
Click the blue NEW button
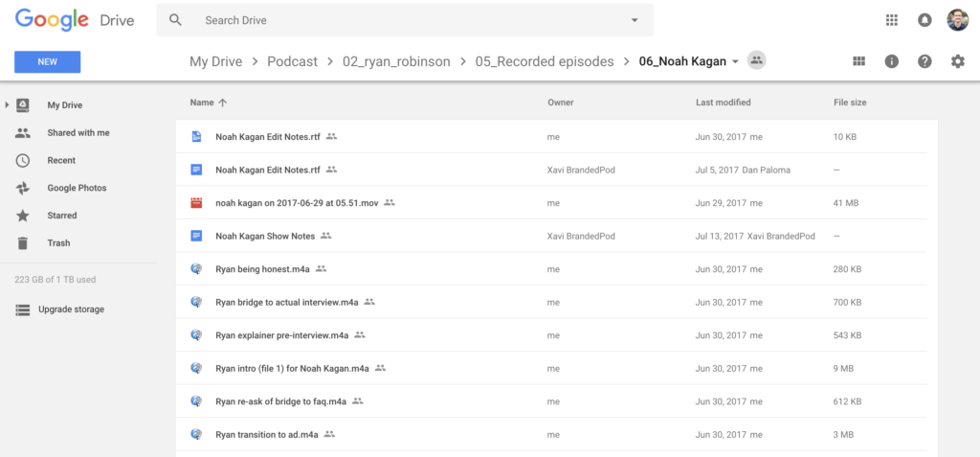coord(48,62)
